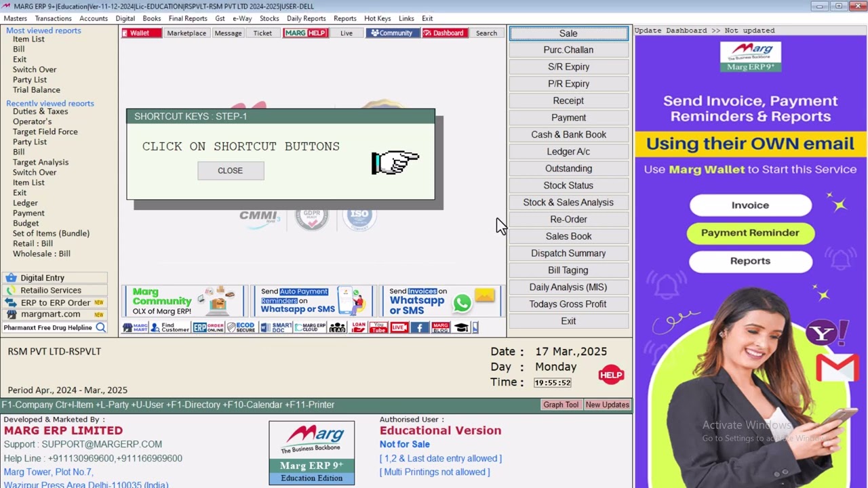Click the Sale shortcut button
This screenshot has height=488, width=868.
point(568,33)
